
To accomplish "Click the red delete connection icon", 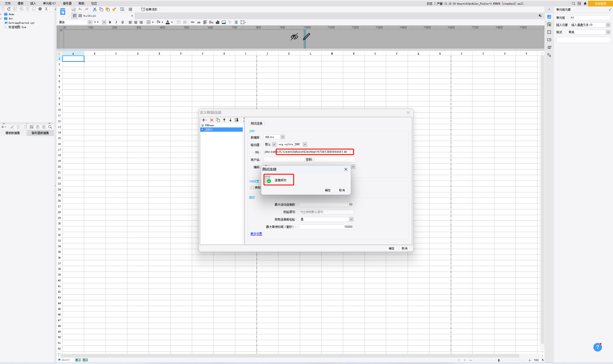I will pos(212,120).
